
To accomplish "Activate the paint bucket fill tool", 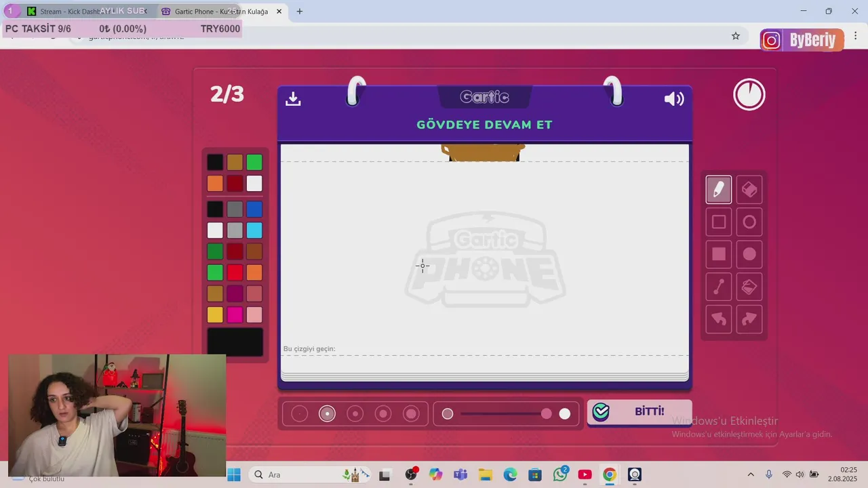I will [749, 287].
